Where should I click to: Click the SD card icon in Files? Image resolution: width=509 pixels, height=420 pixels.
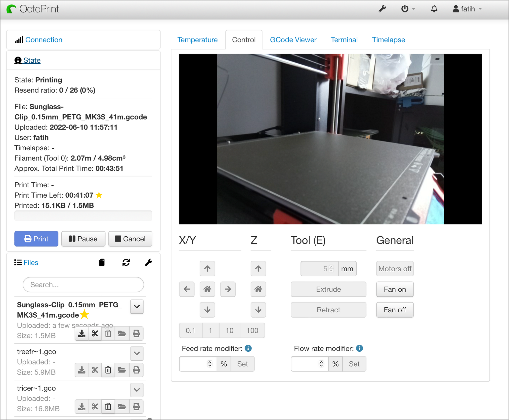coord(102,262)
